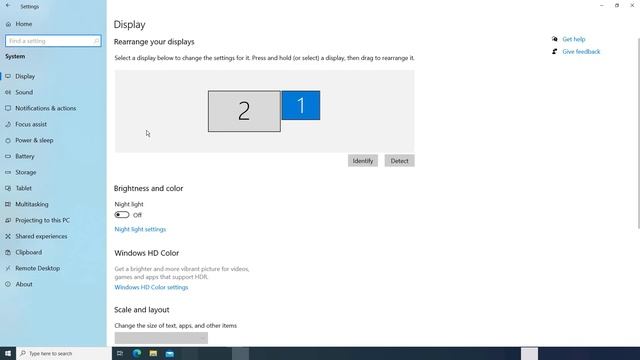Open Notifications & actions settings
The width and height of the screenshot is (640, 360).
coord(45,108)
